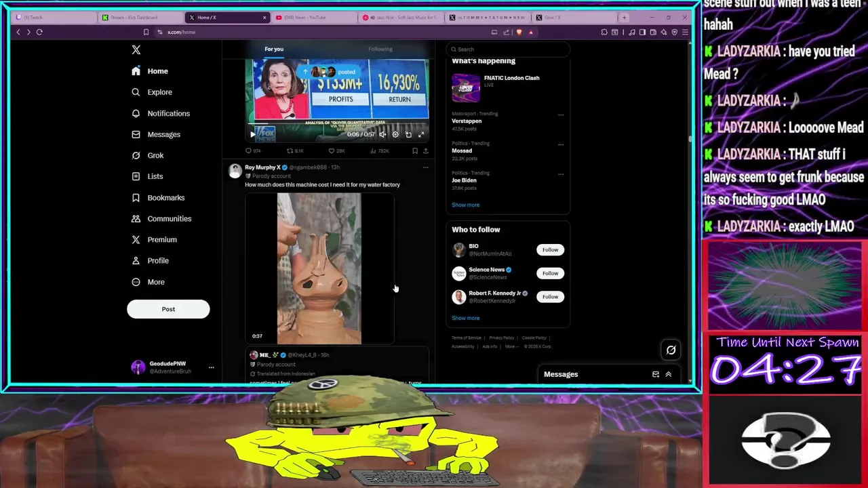Image resolution: width=868 pixels, height=488 pixels.
Task: Open the Messages envelope icon
Action: (x=136, y=134)
